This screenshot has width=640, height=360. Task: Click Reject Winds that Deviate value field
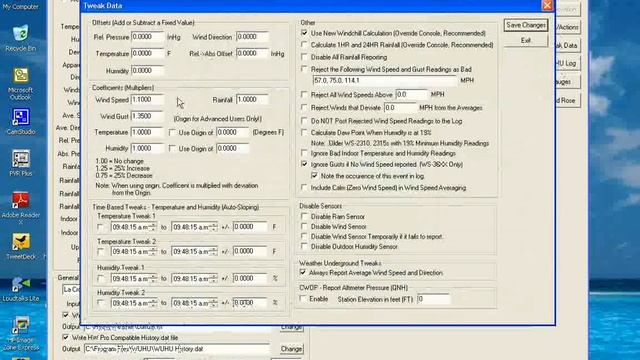pyautogui.click(x=400, y=108)
